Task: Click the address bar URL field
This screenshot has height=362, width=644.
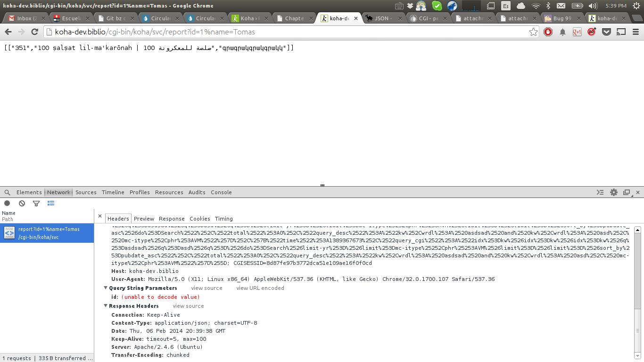Action: pyautogui.click(x=283, y=32)
